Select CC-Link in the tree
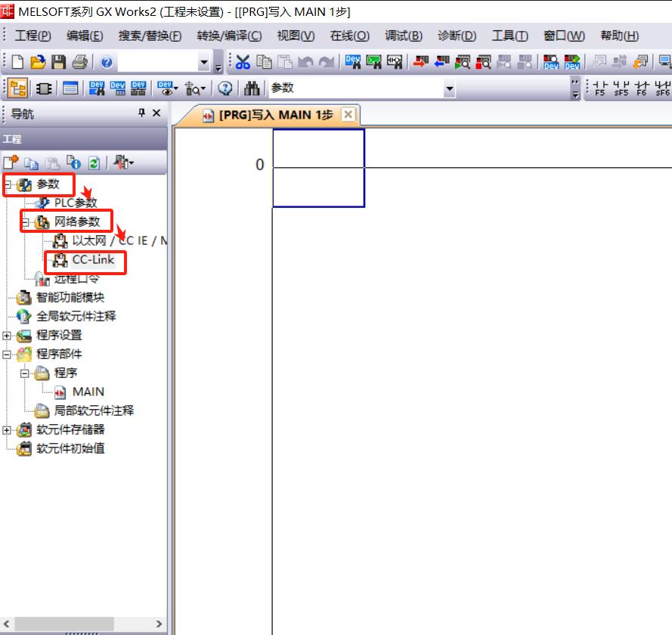 (93, 259)
